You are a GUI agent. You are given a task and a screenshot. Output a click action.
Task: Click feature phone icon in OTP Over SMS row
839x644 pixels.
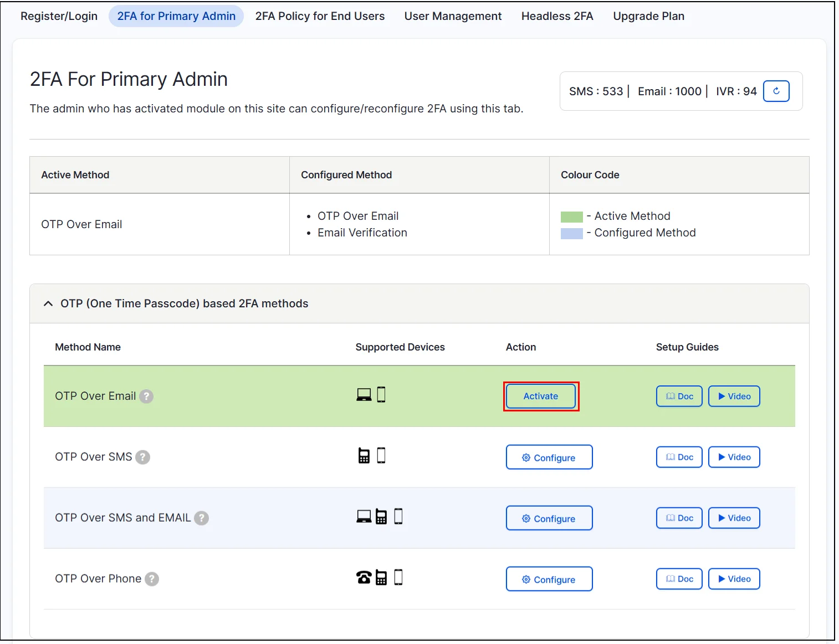(x=364, y=456)
